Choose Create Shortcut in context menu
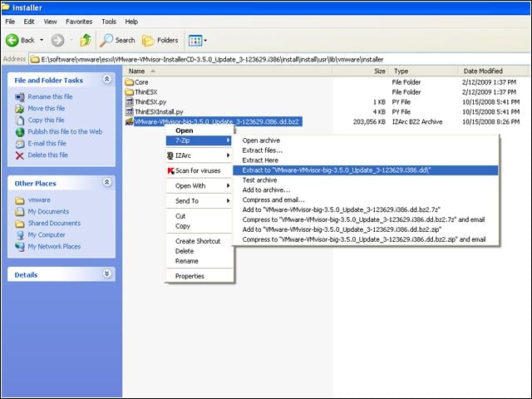 tap(199, 241)
